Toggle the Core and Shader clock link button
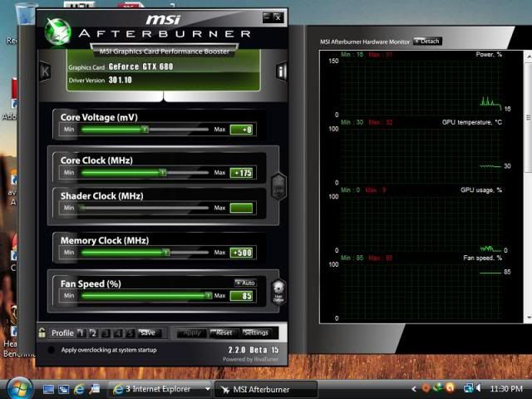 pyautogui.click(x=278, y=186)
